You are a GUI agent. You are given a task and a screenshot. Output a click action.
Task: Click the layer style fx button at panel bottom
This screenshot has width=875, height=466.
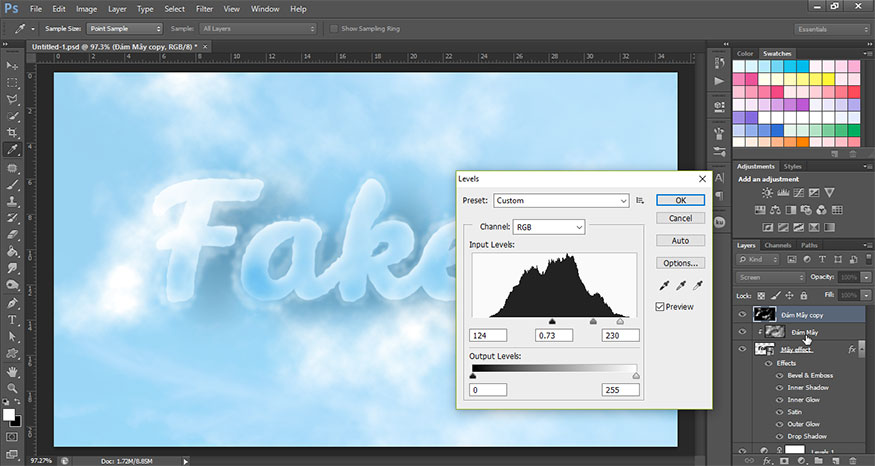point(767,461)
